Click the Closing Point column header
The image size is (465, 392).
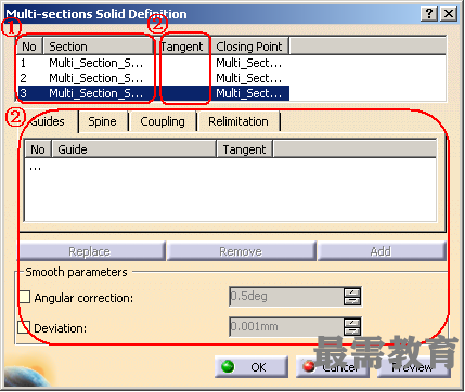[x=249, y=46]
